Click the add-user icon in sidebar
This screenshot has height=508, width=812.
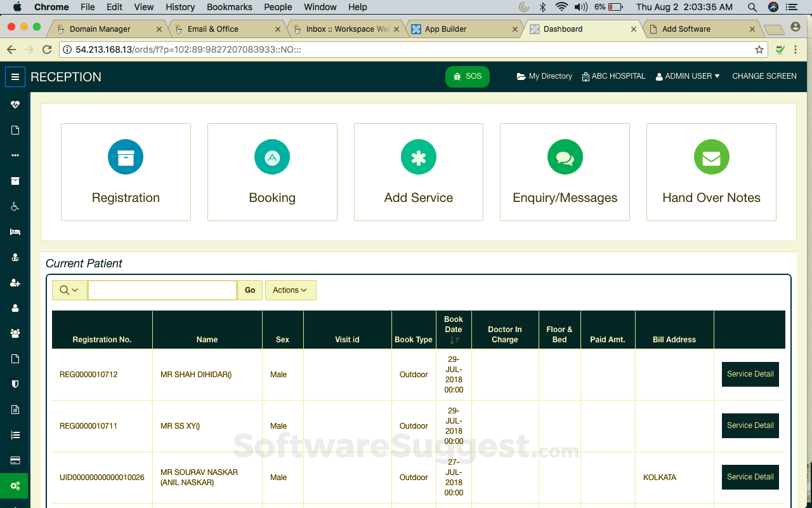point(15,283)
